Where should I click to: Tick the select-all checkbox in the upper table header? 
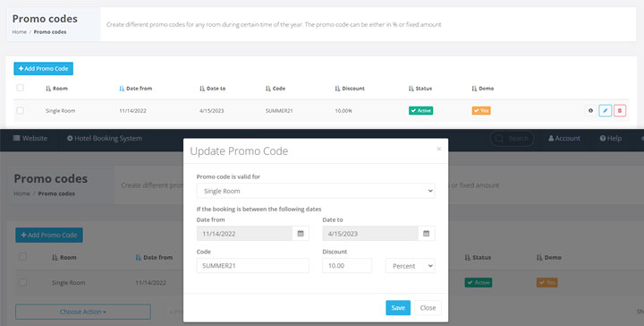[20, 88]
